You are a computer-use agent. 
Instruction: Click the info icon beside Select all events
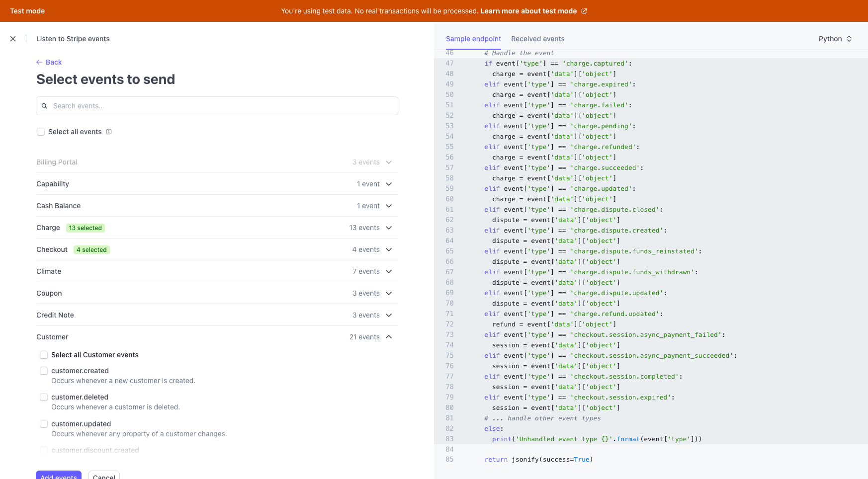(109, 132)
